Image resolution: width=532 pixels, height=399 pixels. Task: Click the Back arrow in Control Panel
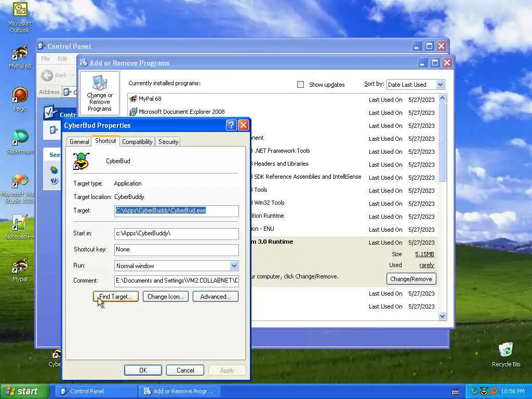47,75
